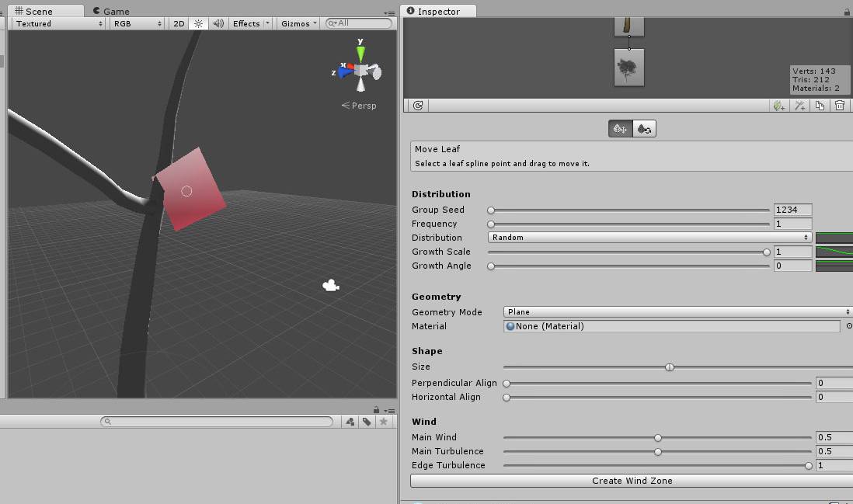Open the Geometry Mode Plane dropdown
The width and height of the screenshot is (853, 504).
677,312
